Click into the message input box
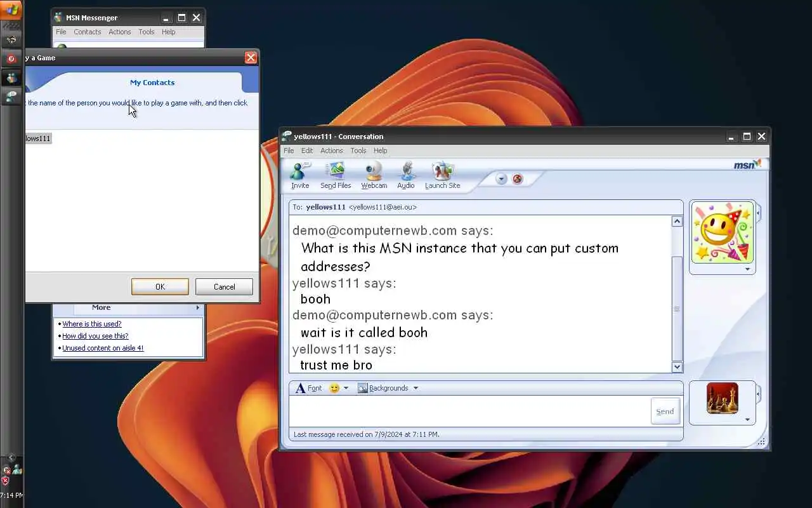The image size is (812, 508). coord(469,411)
